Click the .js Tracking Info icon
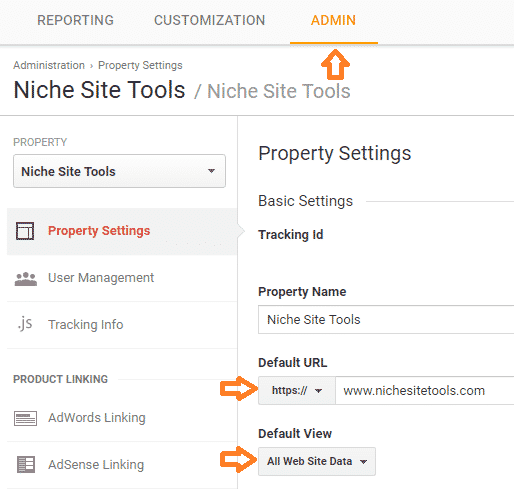514x489 pixels. click(x=25, y=324)
